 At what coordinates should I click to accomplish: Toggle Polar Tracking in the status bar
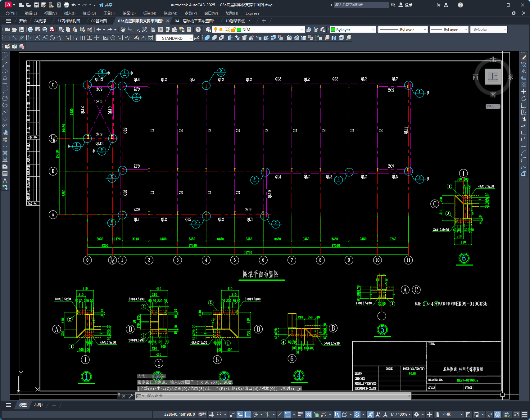(x=255, y=414)
